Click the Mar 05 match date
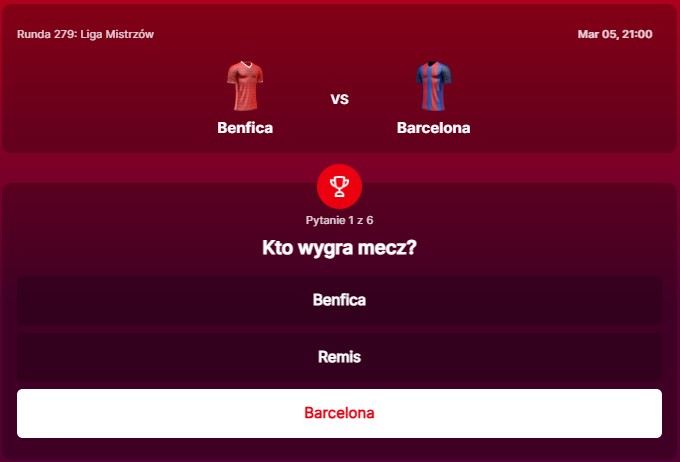This screenshot has height=462, width=680. 597,34
